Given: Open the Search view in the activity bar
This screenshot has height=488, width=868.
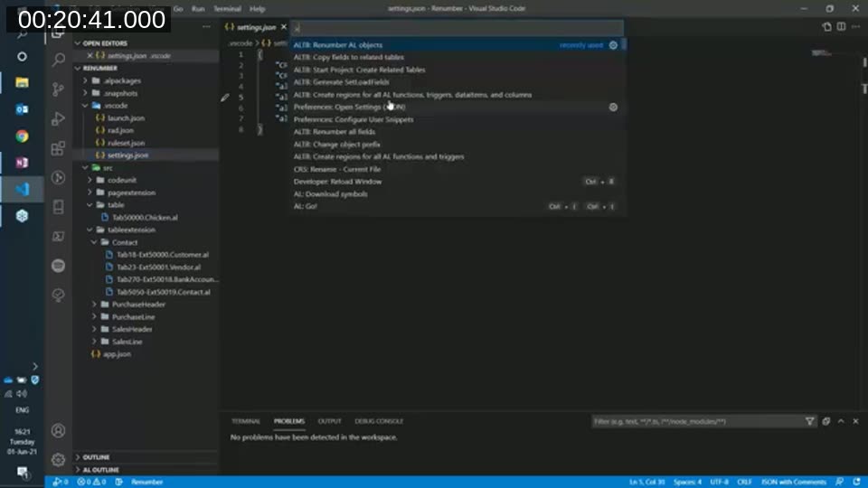Looking at the screenshot, I should [58, 60].
